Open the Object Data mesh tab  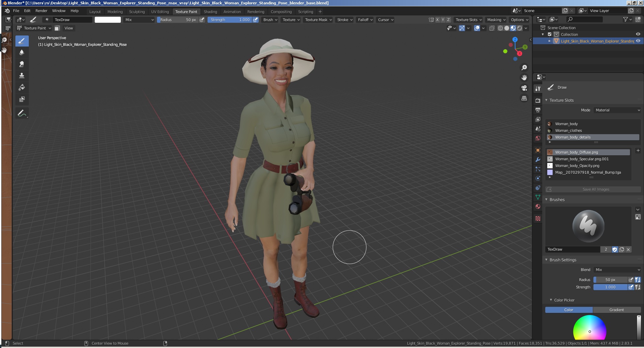[538, 197]
